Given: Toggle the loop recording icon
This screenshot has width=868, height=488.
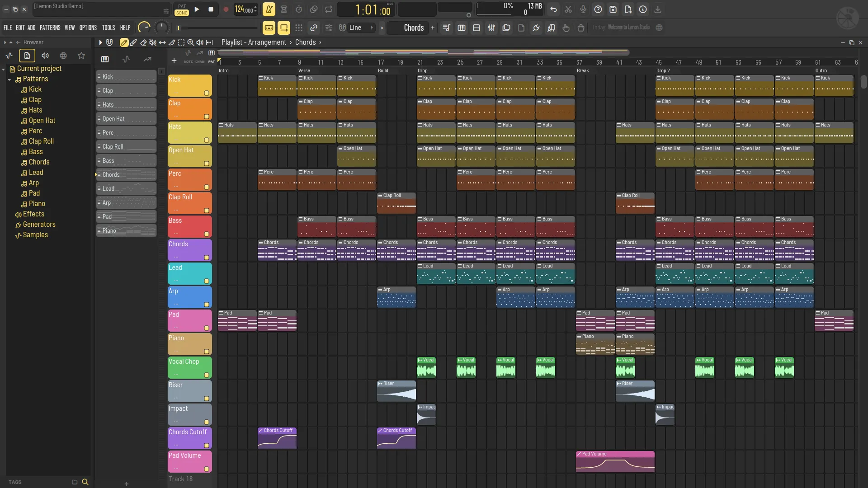Looking at the screenshot, I should pyautogui.click(x=329, y=9).
